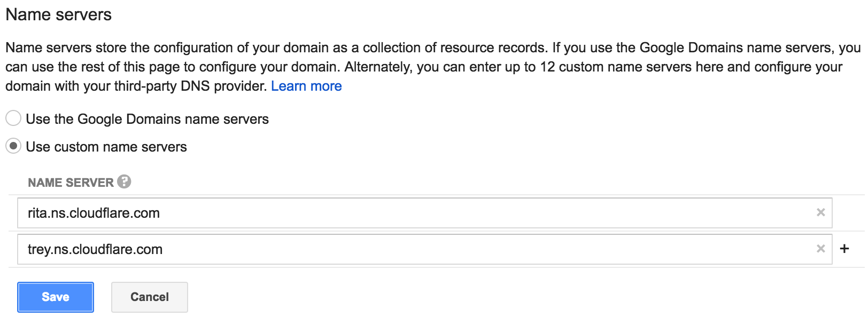Click the "Use custom name servers" label text
The image size is (868, 317).
click(x=106, y=147)
